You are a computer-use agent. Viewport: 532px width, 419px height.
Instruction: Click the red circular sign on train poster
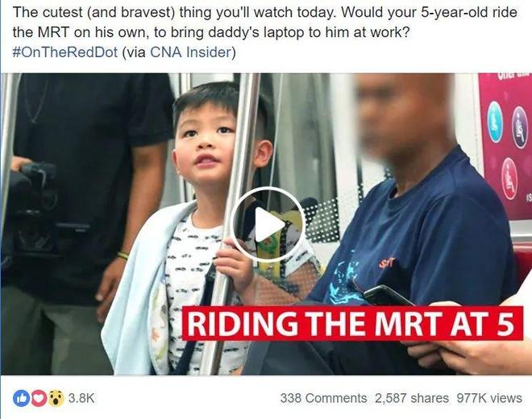[x=509, y=177]
